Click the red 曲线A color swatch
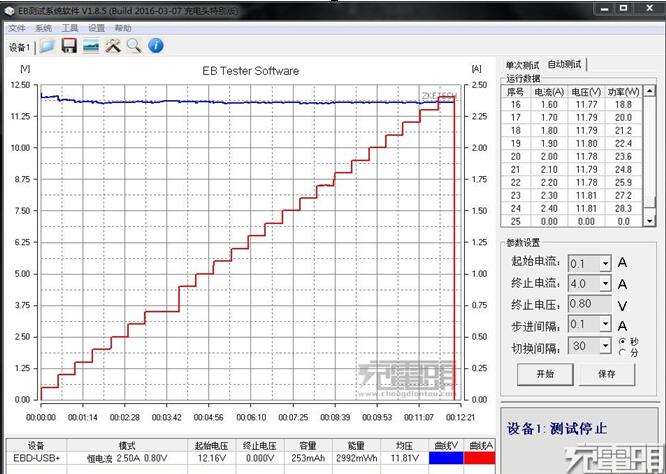 coord(478,458)
